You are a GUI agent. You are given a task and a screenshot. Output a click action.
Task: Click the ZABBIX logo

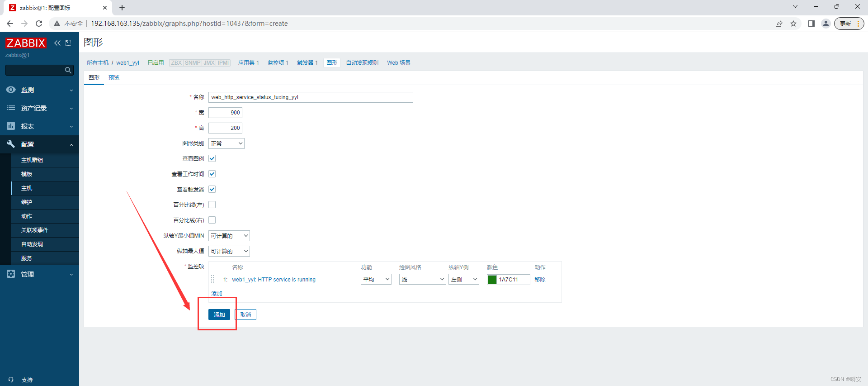click(26, 43)
